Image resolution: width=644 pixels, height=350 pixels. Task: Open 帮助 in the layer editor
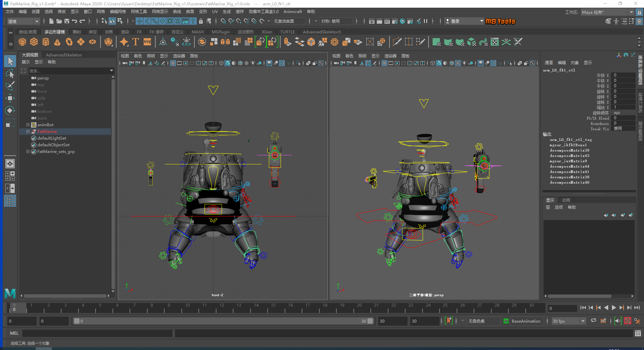tap(572, 207)
